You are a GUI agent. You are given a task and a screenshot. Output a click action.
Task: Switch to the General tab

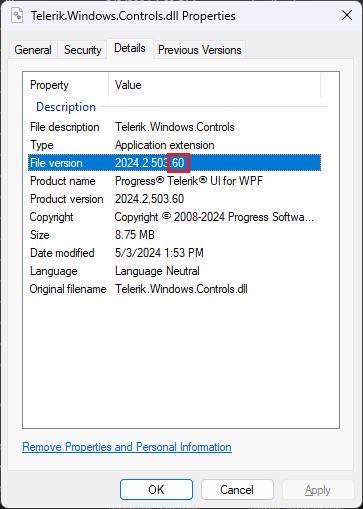coord(33,50)
